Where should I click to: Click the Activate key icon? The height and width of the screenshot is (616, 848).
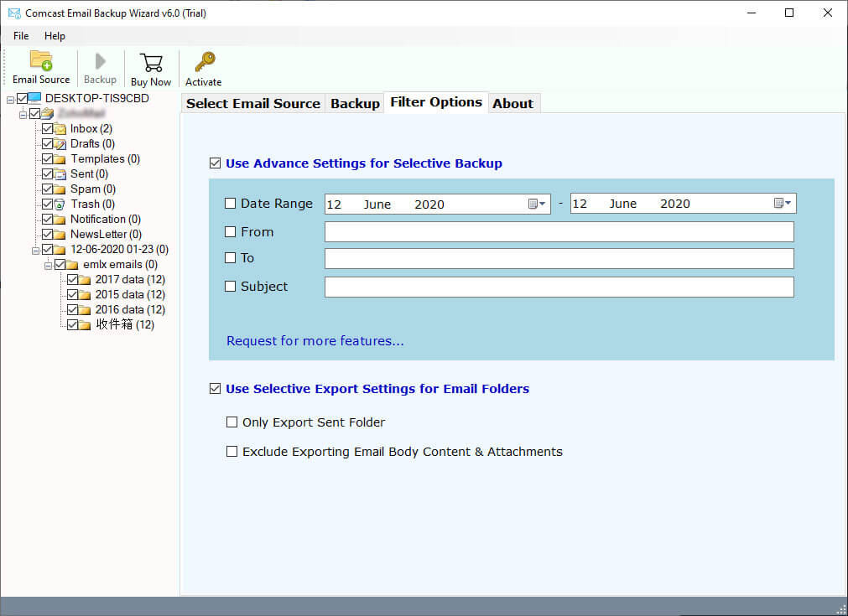(205, 62)
